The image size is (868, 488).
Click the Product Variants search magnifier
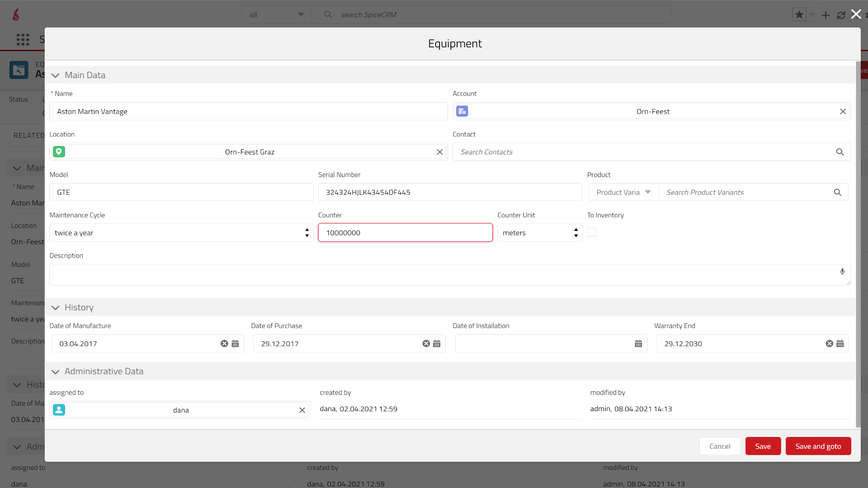837,192
